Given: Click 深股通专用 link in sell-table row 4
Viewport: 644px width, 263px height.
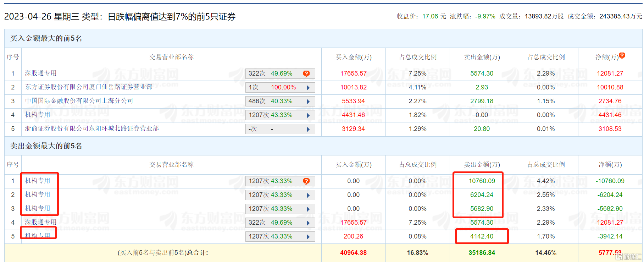Looking at the screenshot, I should coord(41,222).
